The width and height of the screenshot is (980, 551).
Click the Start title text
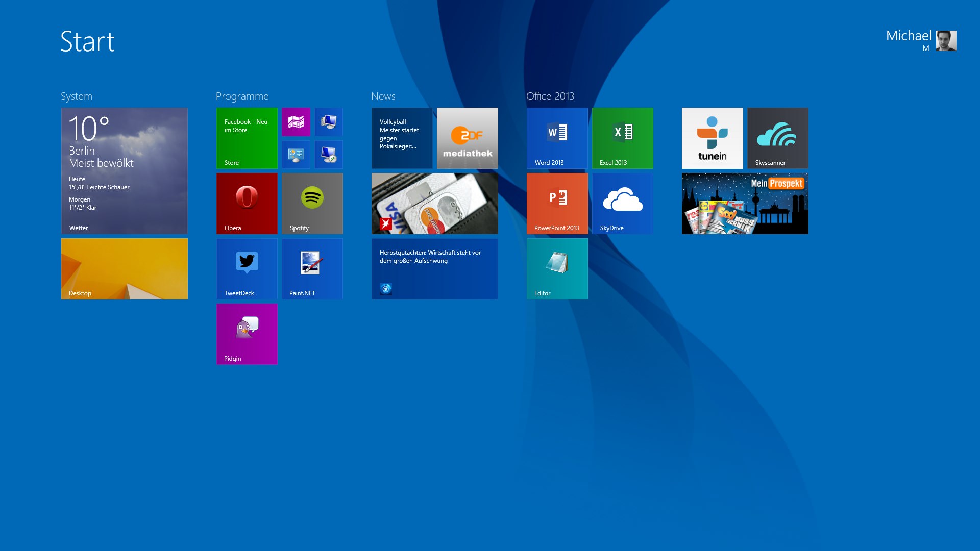point(88,41)
